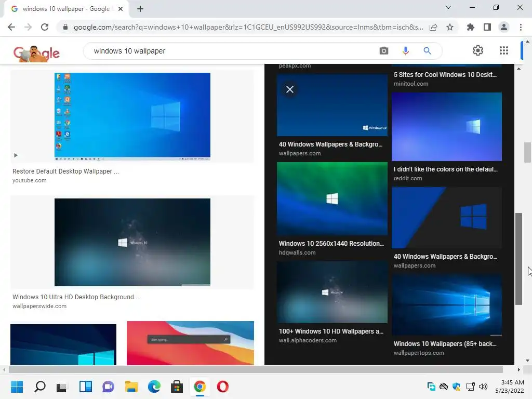Open taskbar Search
This screenshot has height=399, width=532.
[39, 387]
